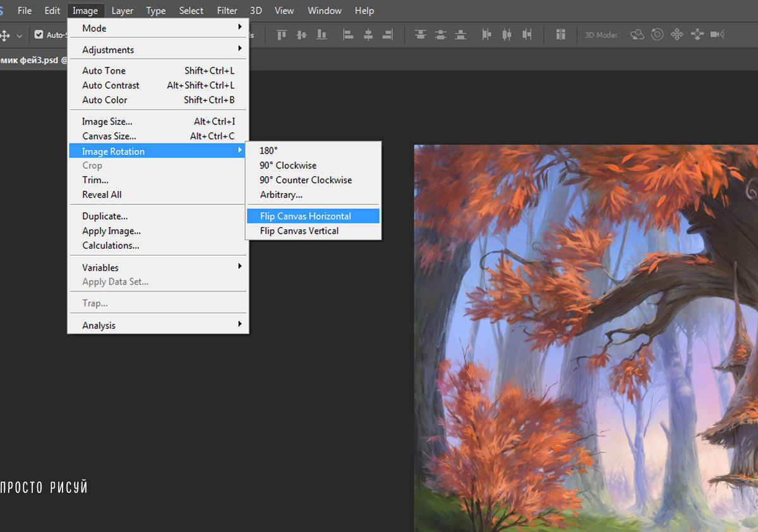Click the Distribute vertical centers icon

(441, 35)
